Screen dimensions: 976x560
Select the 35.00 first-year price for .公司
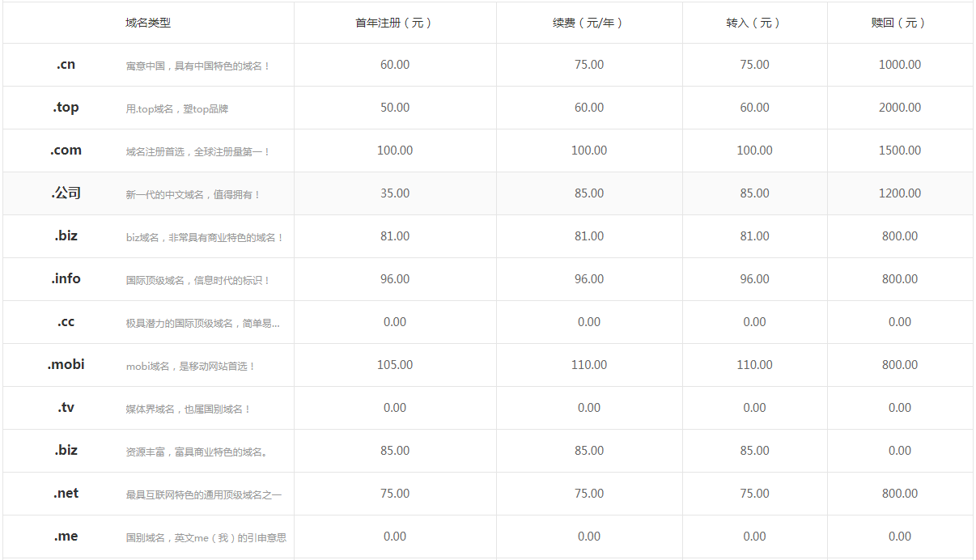(395, 193)
